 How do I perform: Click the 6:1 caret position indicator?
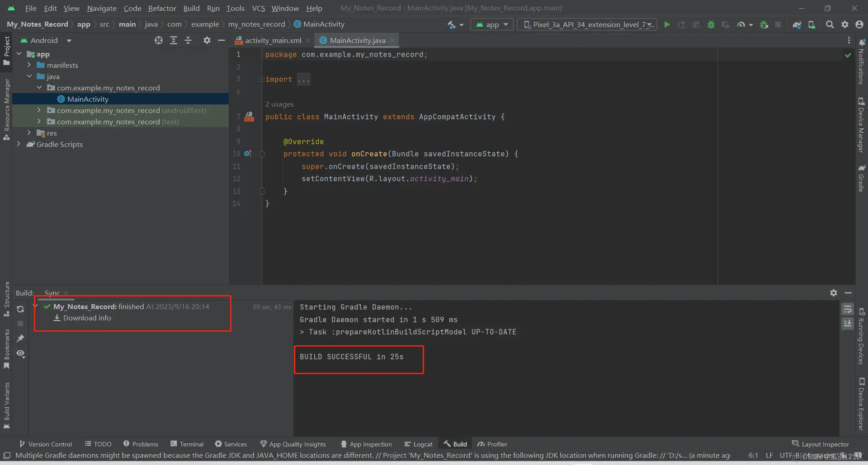[753, 456]
